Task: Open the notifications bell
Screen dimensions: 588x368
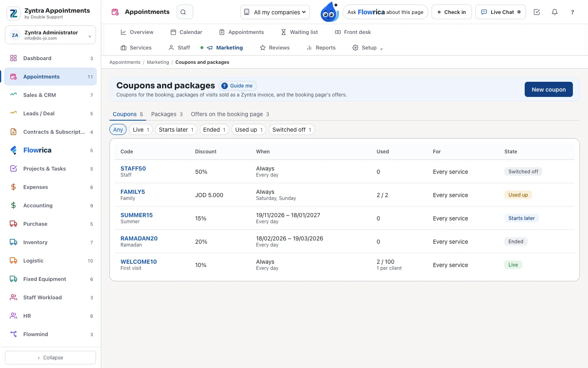Action: point(555,12)
